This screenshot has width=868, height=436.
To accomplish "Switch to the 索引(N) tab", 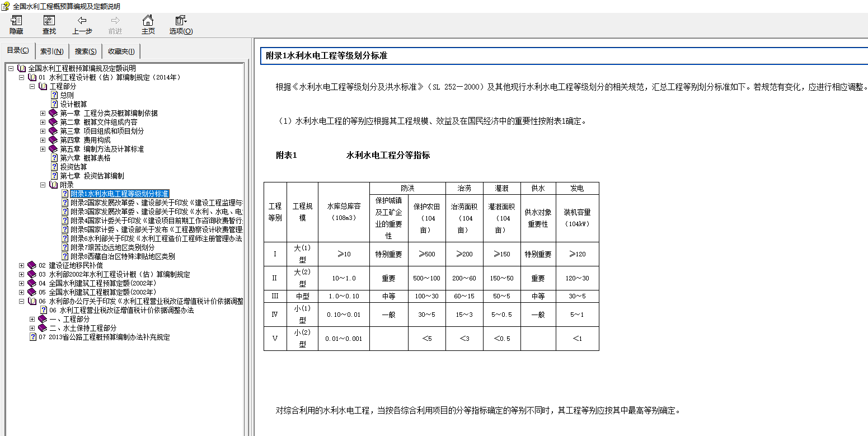I will [x=52, y=51].
